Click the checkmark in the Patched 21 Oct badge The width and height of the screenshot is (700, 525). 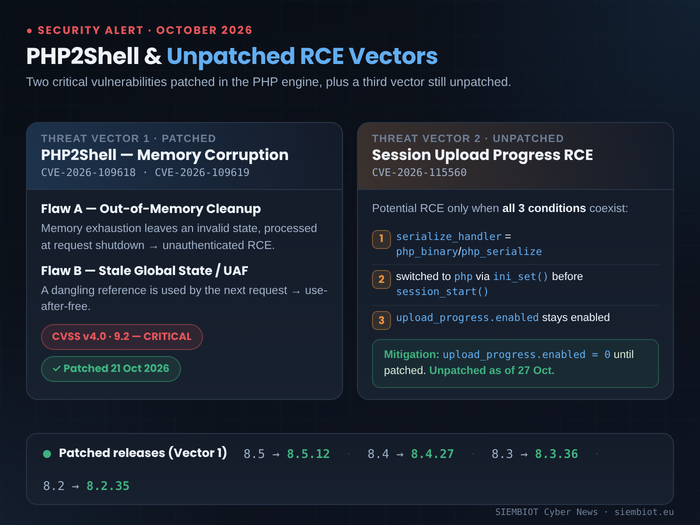coord(56,369)
